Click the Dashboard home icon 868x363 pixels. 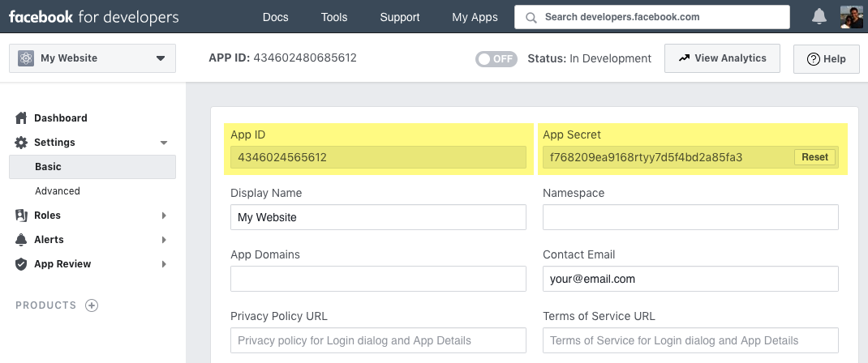(21, 117)
